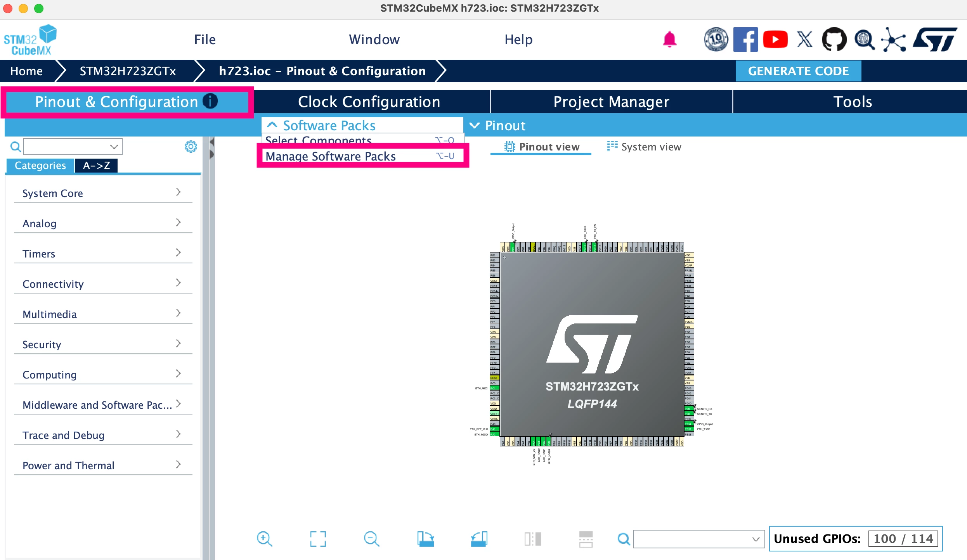The image size is (967, 560).
Task: Switch to the Clock Configuration tab
Action: tap(369, 102)
